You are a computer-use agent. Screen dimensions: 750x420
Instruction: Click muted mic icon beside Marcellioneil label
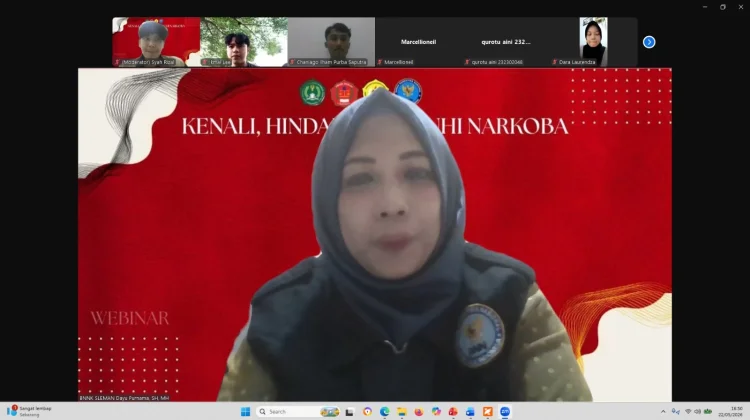380,62
